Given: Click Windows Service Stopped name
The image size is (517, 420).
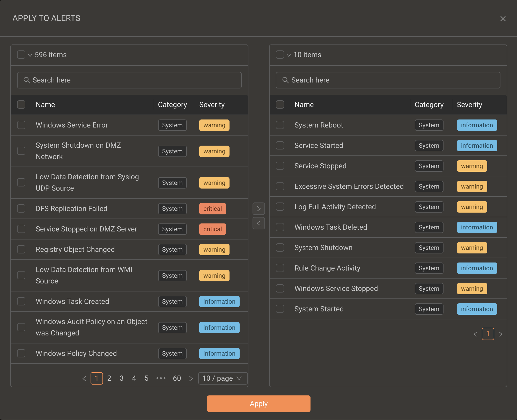Looking at the screenshot, I should coord(336,288).
